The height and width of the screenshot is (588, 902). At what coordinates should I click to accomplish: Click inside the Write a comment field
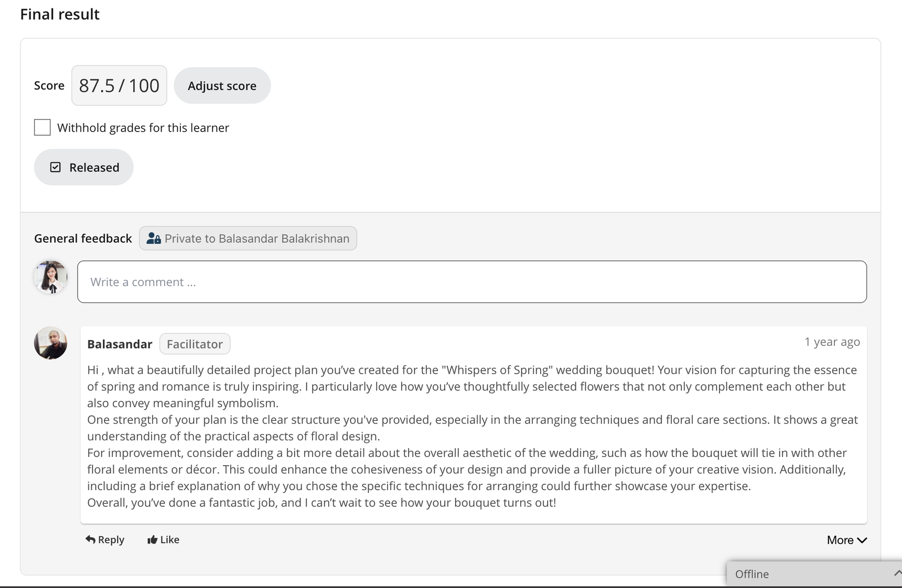tap(472, 282)
